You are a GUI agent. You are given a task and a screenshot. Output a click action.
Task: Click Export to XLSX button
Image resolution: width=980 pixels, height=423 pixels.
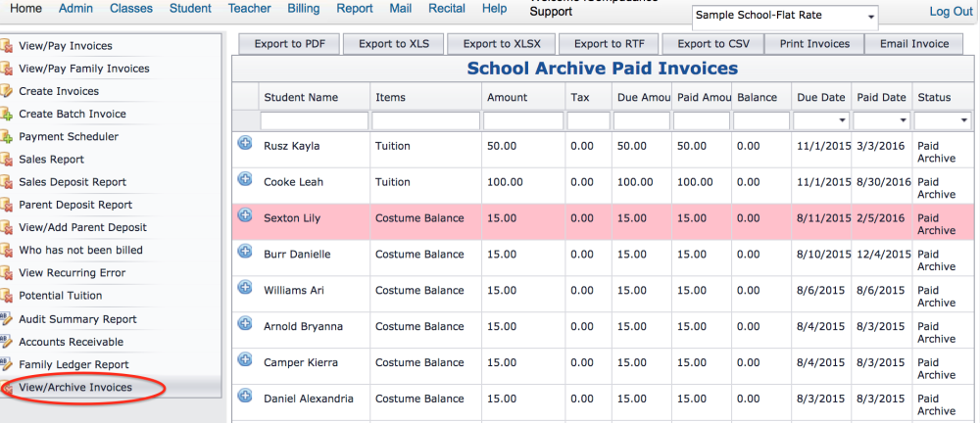(x=502, y=44)
